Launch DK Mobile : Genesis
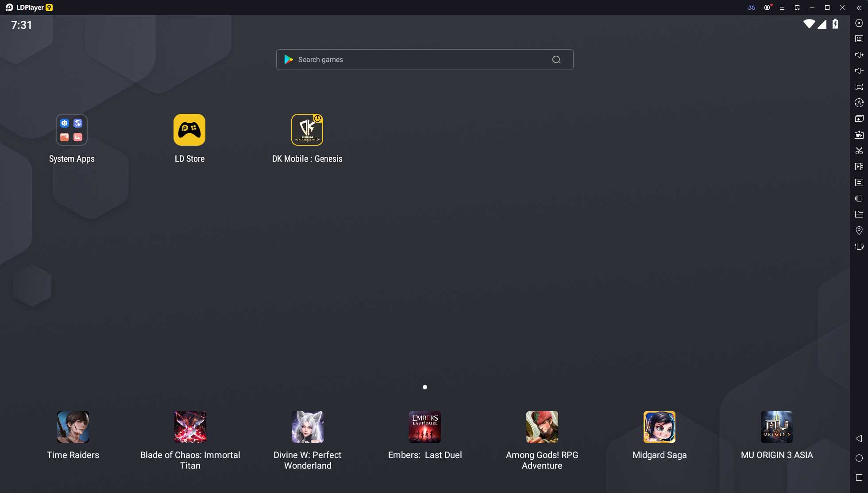This screenshot has height=493, width=868. point(307,130)
